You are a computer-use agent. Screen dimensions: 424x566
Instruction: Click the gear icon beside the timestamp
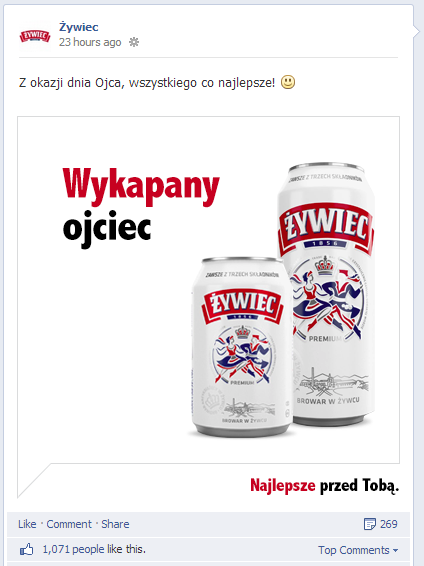tap(134, 42)
